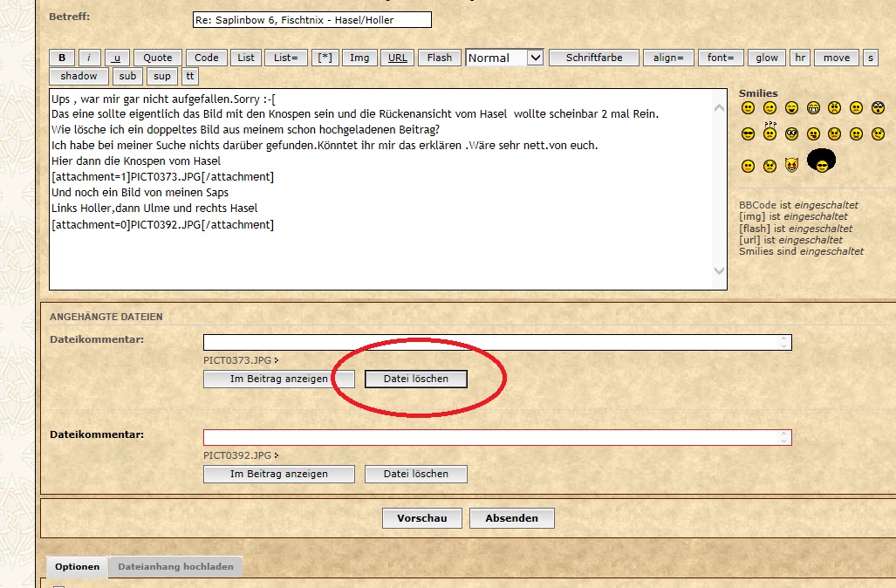The height and width of the screenshot is (588, 896).
Task: Click the Schriftfarbe font color button
Action: (x=594, y=58)
